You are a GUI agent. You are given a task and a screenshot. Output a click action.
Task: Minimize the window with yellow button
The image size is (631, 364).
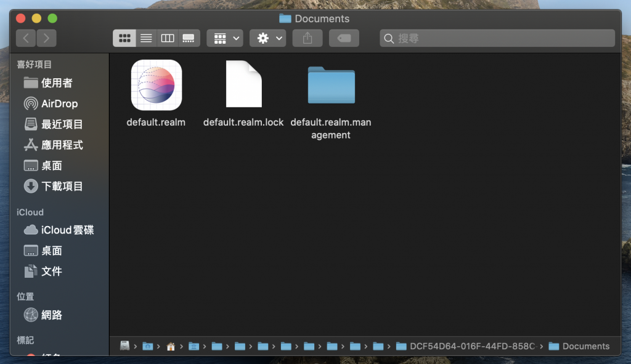pos(36,18)
